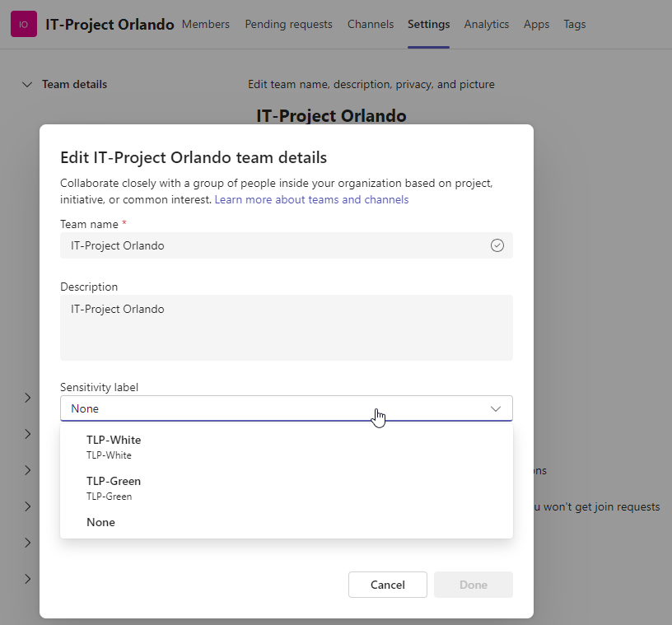The width and height of the screenshot is (672, 625).
Task: Switch to the Members tab
Action: click(x=205, y=25)
